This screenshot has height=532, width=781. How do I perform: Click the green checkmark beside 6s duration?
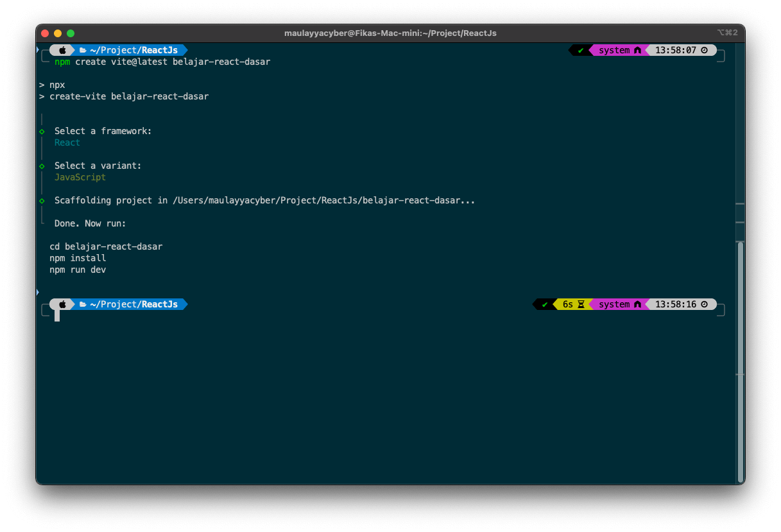click(545, 304)
